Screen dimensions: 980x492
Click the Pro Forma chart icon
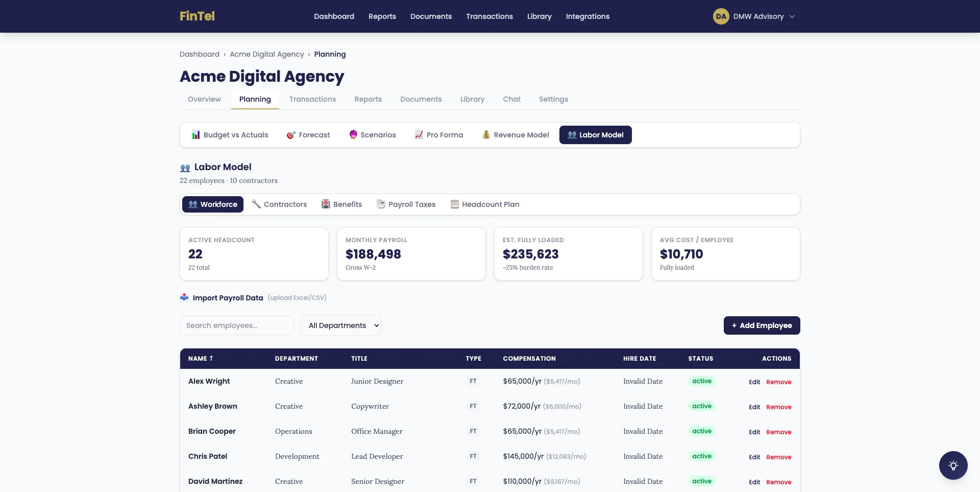[419, 135]
